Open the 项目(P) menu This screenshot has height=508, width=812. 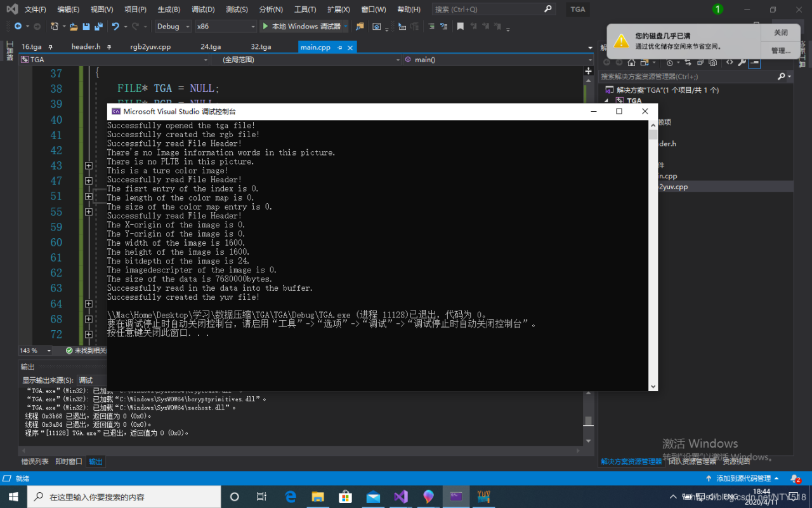point(135,10)
